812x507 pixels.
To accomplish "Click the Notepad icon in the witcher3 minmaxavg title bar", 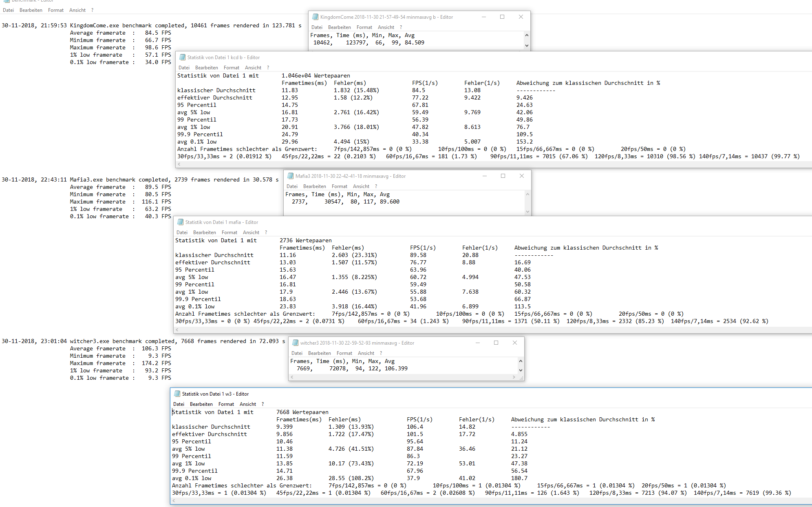I will click(x=295, y=343).
